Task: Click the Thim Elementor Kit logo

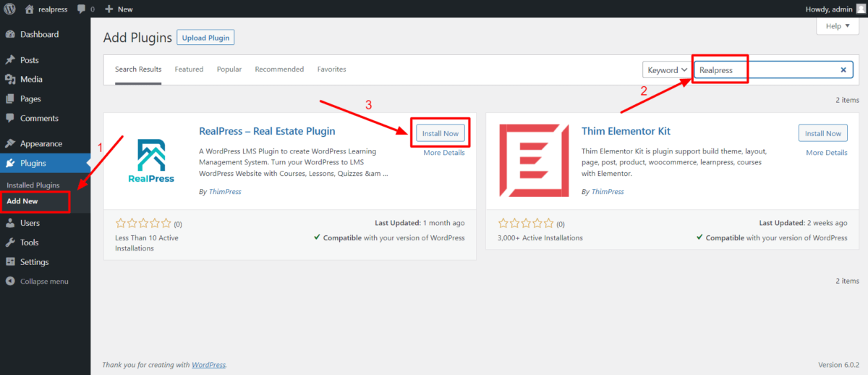Action: tap(534, 160)
